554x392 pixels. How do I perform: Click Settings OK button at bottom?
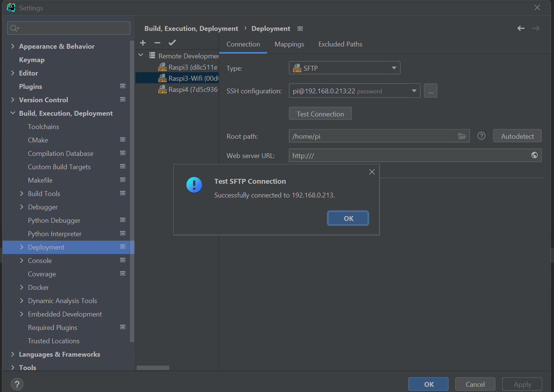tap(429, 384)
